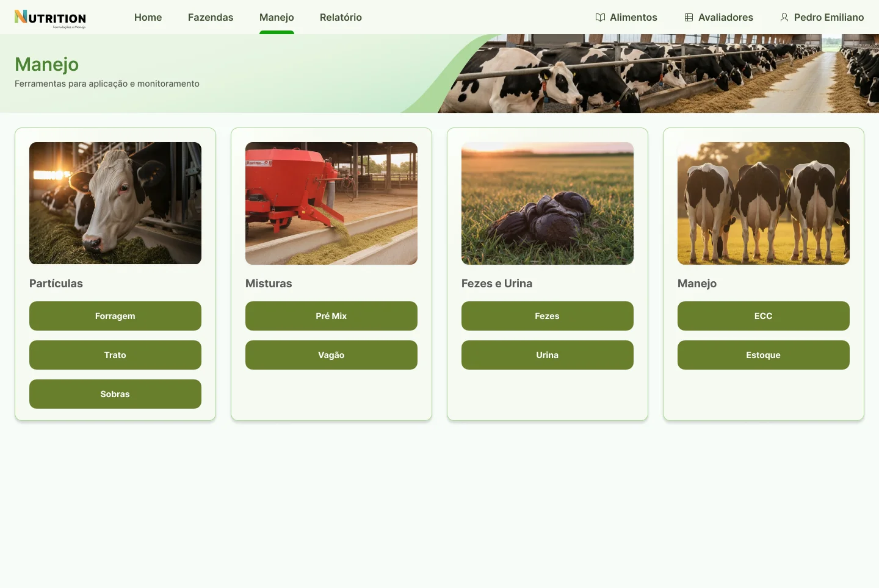Open the Alimentos link
The image size is (879, 588).
626,18
